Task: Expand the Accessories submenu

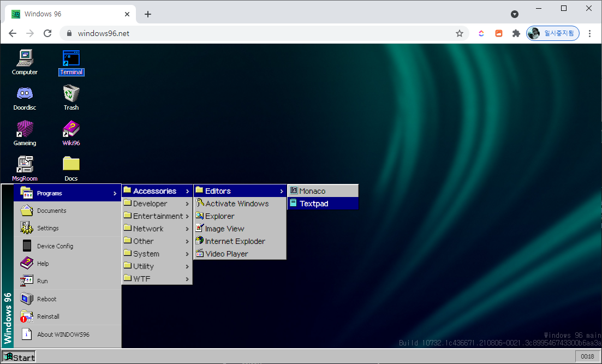Action: pyautogui.click(x=157, y=191)
